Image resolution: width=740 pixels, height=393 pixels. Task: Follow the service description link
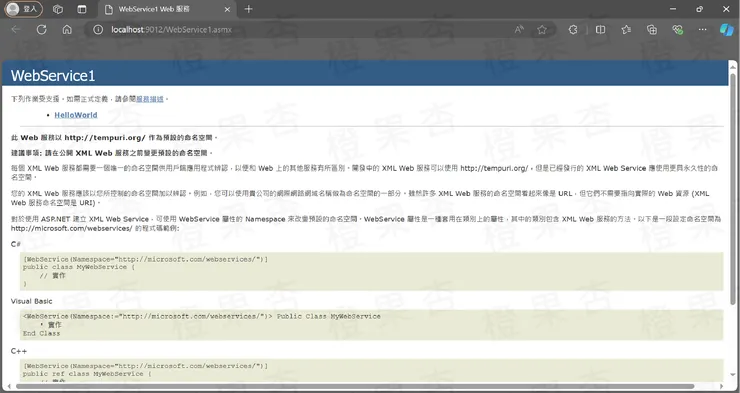[150, 99]
